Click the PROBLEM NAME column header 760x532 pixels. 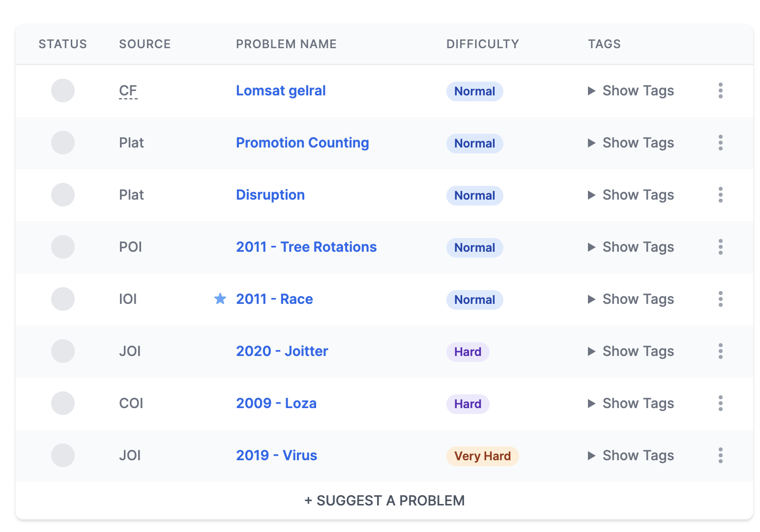point(286,44)
